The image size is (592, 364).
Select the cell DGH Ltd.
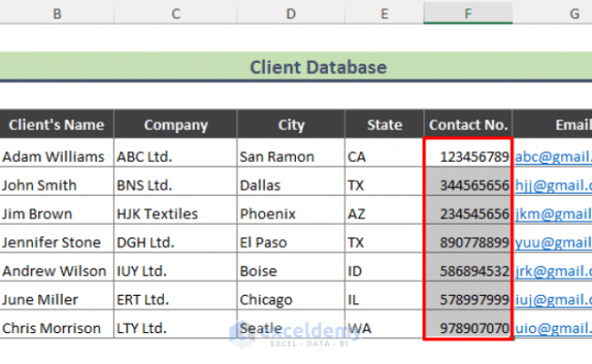point(176,238)
